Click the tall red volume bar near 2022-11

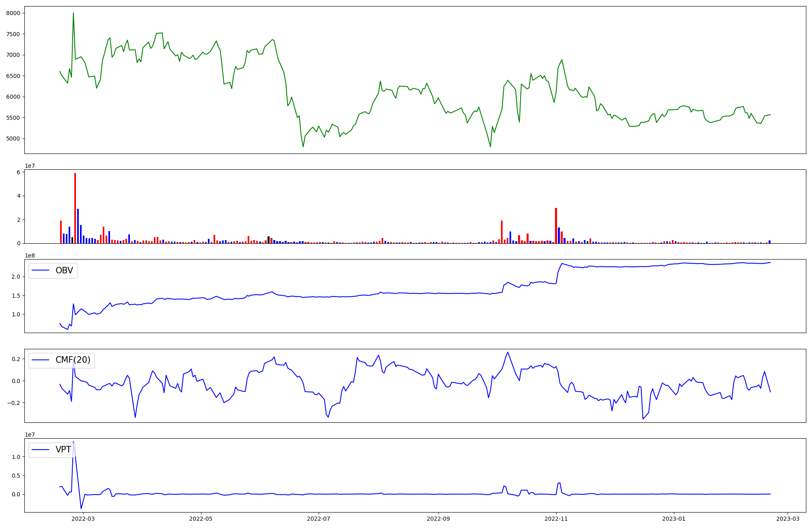coord(556,225)
